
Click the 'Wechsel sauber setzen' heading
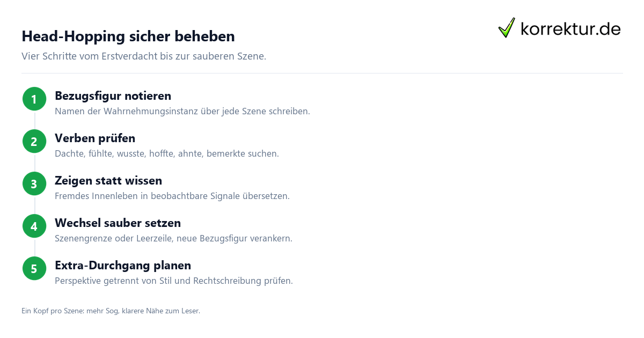pyautogui.click(x=118, y=223)
